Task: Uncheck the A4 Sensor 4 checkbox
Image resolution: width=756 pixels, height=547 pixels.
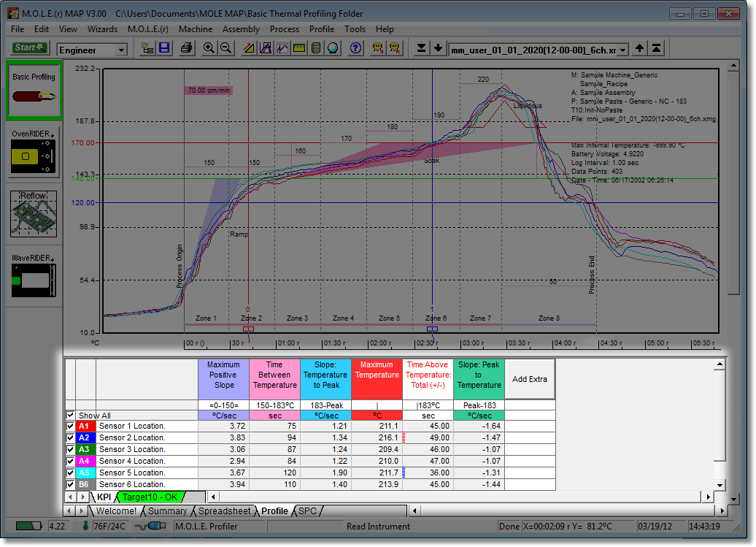Action: click(x=70, y=461)
